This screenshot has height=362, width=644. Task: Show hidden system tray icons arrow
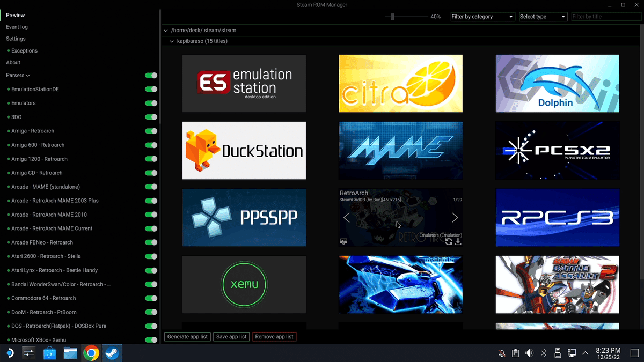click(585, 353)
